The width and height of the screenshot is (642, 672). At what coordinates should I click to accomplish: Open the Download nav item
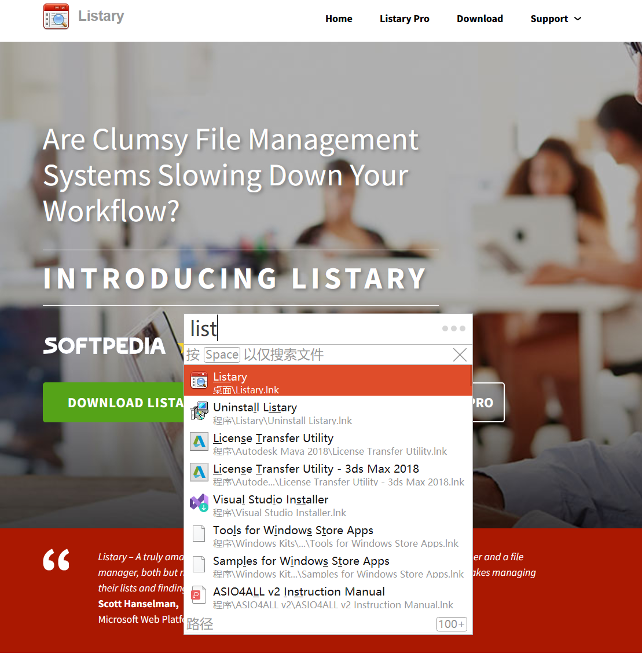pyautogui.click(x=479, y=19)
